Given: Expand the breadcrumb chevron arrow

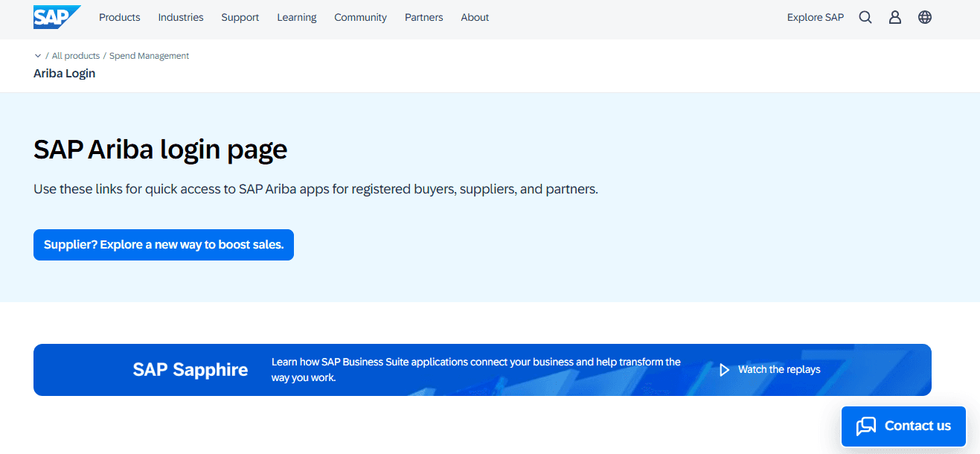Looking at the screenshot, I should 38,56.
